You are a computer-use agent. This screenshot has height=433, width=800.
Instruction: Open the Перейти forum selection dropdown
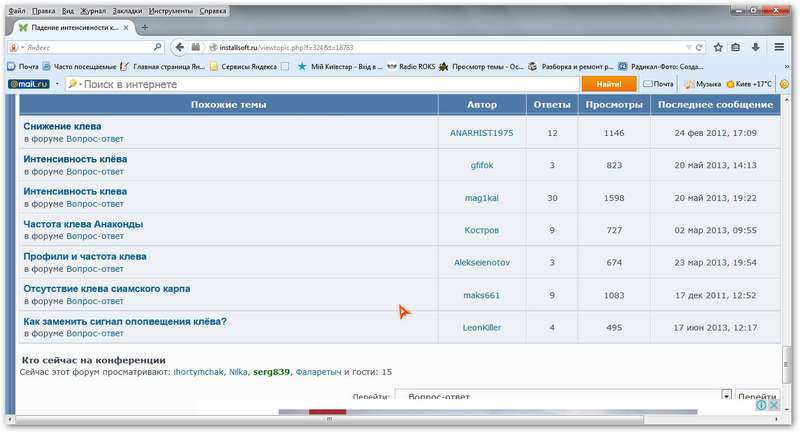[727, 395]
